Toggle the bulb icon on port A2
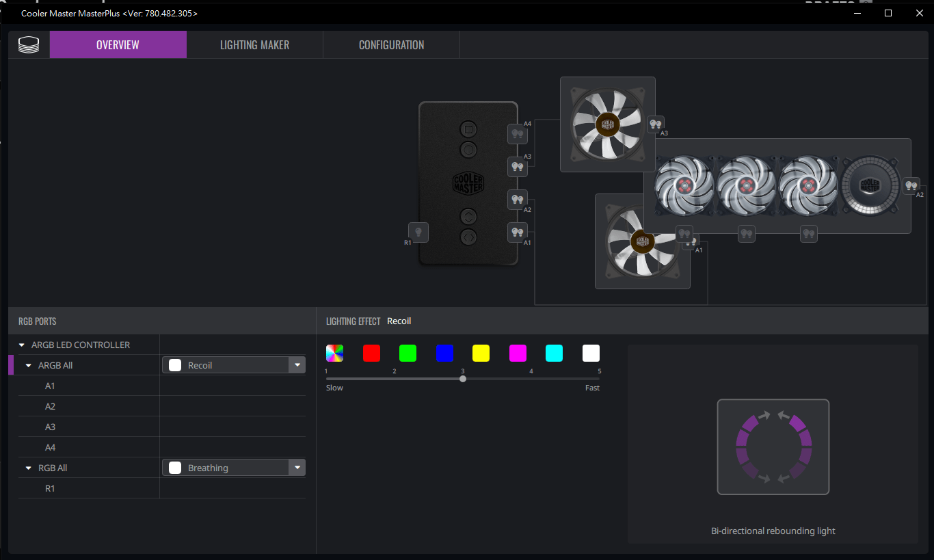The height and width of the screenshot is (560, 934). (x=518, y=200)
